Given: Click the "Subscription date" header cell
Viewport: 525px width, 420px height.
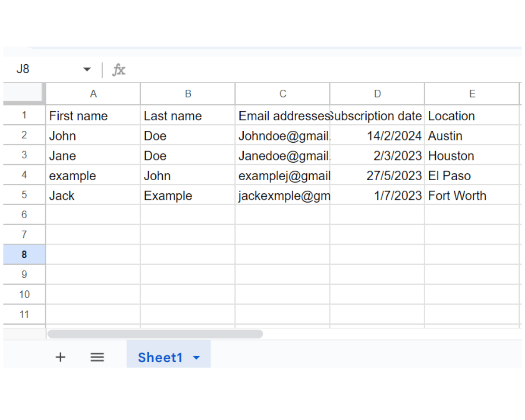Looking at the screenshot, I should pos(377,115).
